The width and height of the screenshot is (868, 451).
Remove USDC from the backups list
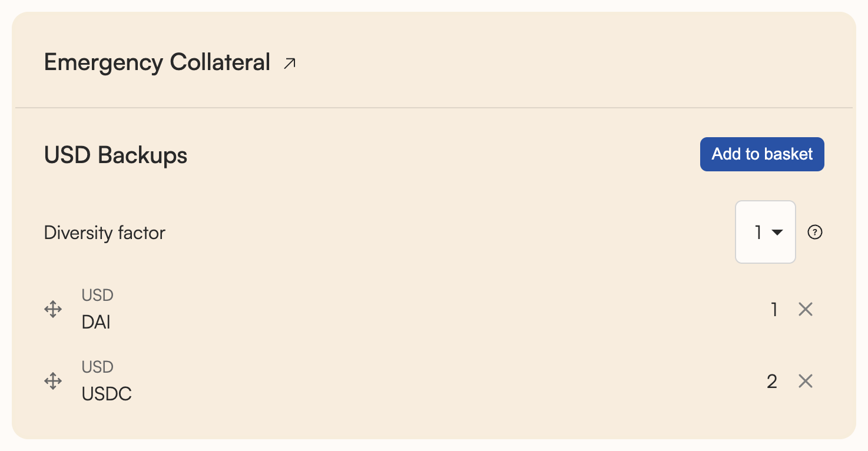point(806,382)
